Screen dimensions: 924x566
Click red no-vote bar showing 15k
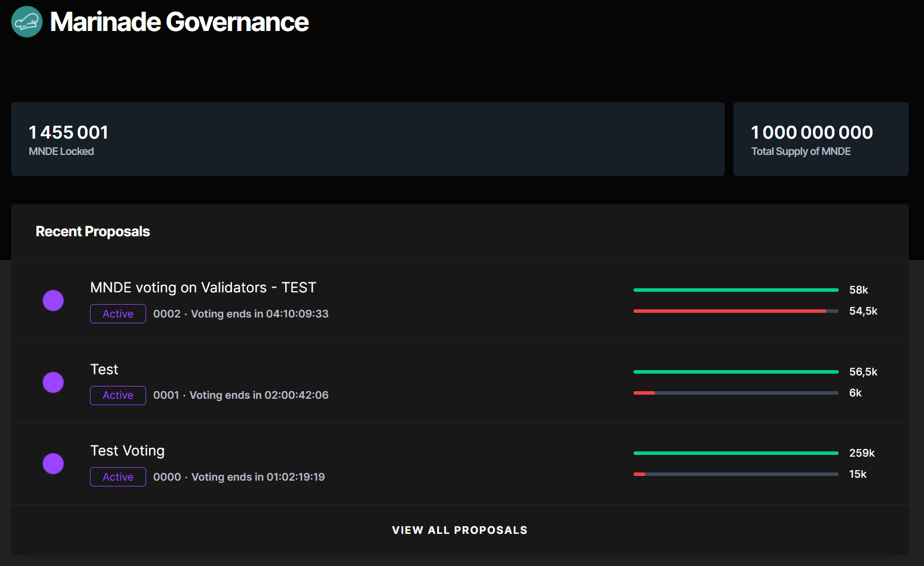736,474
